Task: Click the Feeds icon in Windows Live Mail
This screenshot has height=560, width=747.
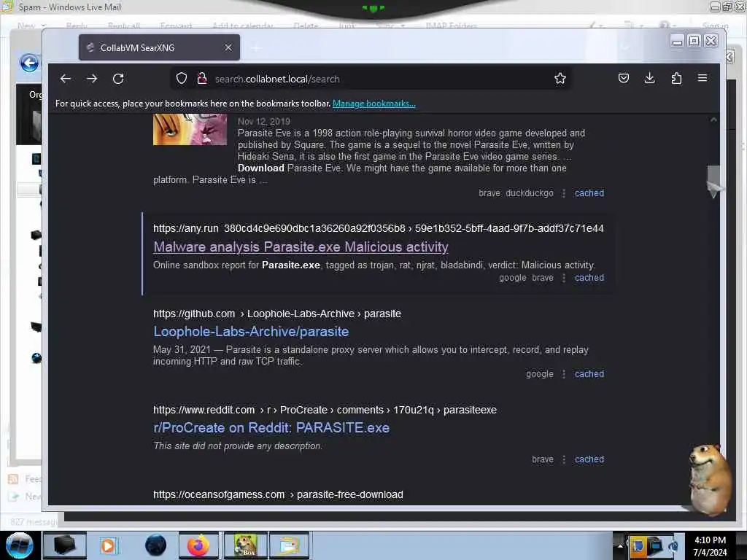Action: (x=13, y=478)
